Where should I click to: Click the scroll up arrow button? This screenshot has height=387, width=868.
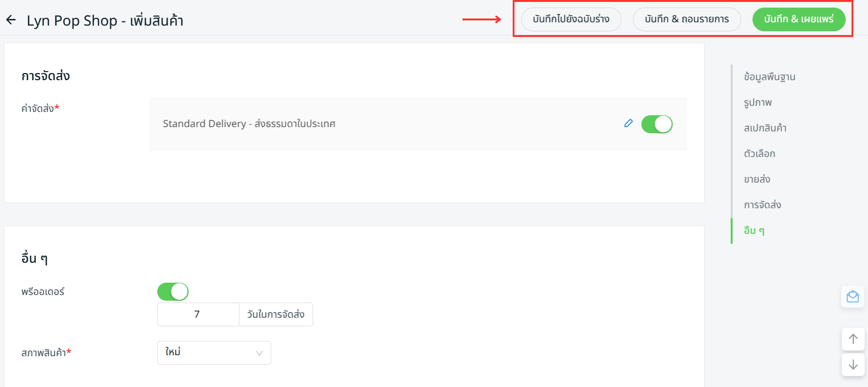(853, 339)
